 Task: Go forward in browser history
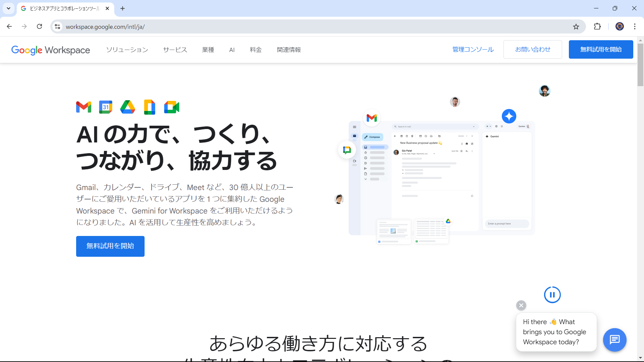click(x=24, y=26)
